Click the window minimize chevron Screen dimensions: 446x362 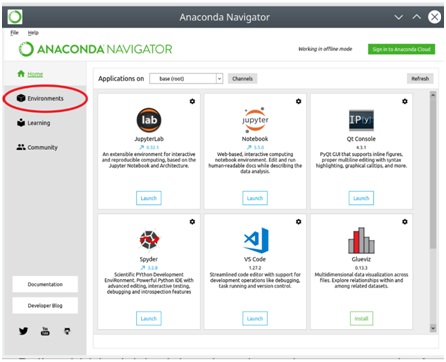point(399,17)
